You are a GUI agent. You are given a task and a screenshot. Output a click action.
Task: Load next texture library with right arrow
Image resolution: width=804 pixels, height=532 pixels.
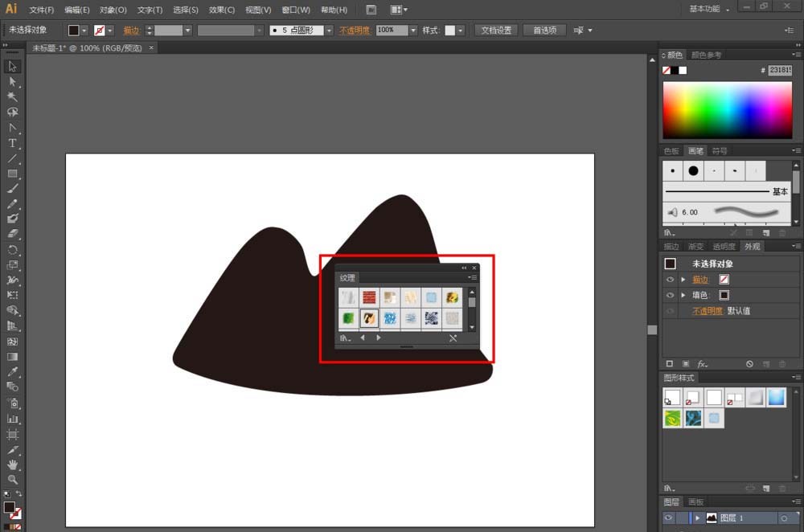[379, 338]
